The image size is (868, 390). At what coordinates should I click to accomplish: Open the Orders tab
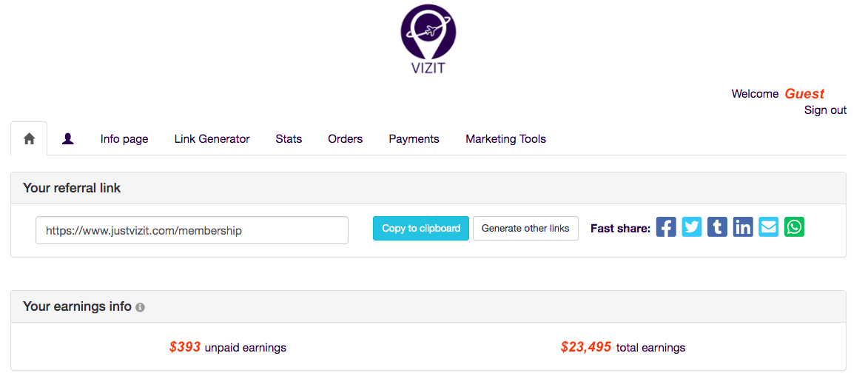coord(346,139)
